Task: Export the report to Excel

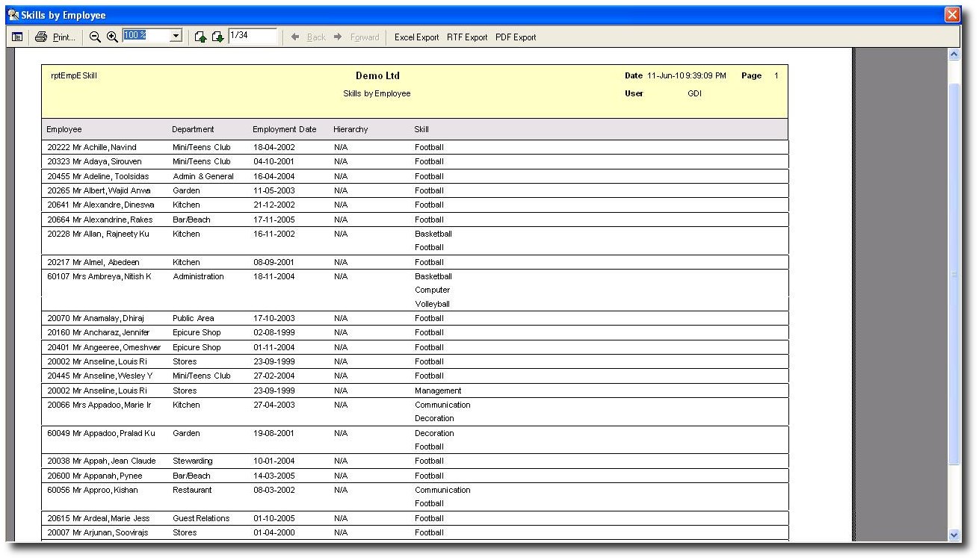Action: pyautogui.click(x=416, y=37)
